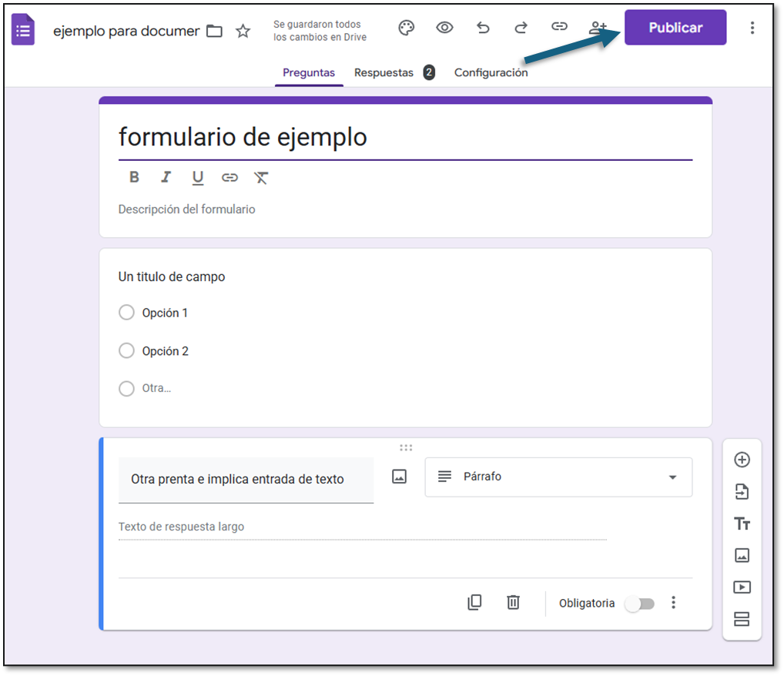The image size is (784, 676).
Task: Grab the question drag handle dots
Action: [x=406, y=447]
